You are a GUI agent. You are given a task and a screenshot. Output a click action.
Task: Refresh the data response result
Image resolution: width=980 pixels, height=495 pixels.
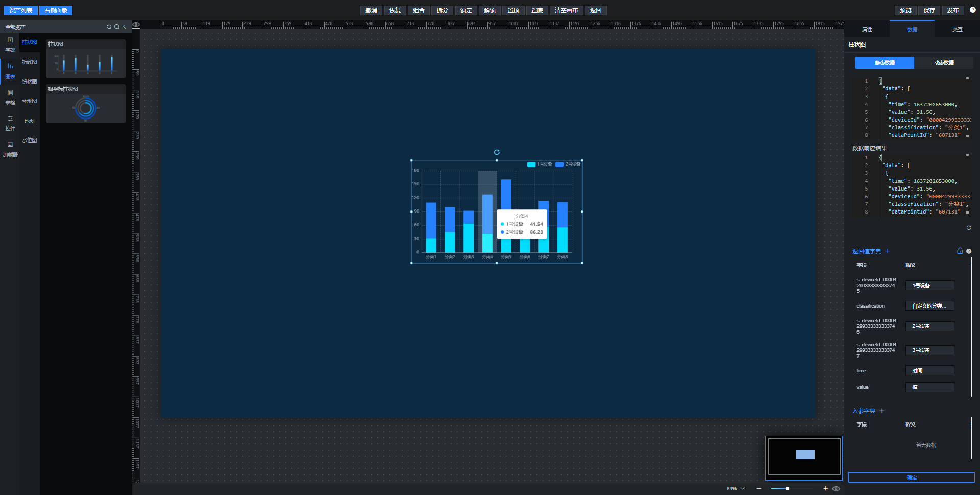click(969, 228)
